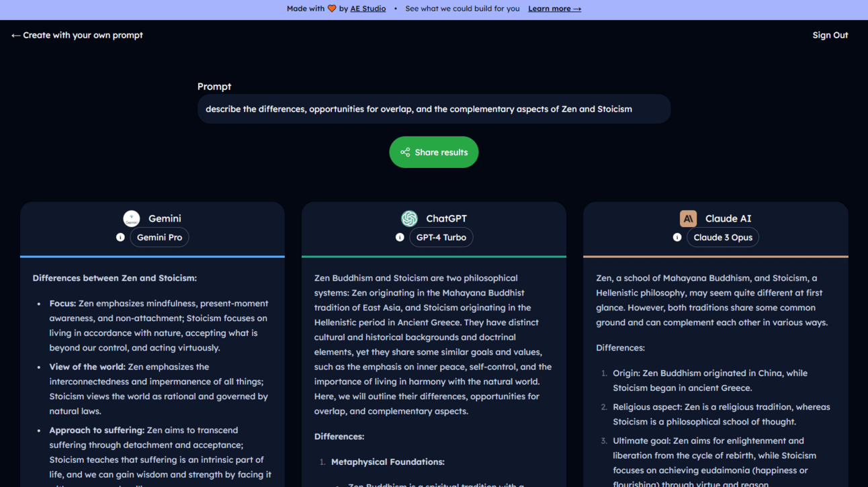Click the Claude AI heading text
This screenshot has height=487, width=868.
(728, 218)
